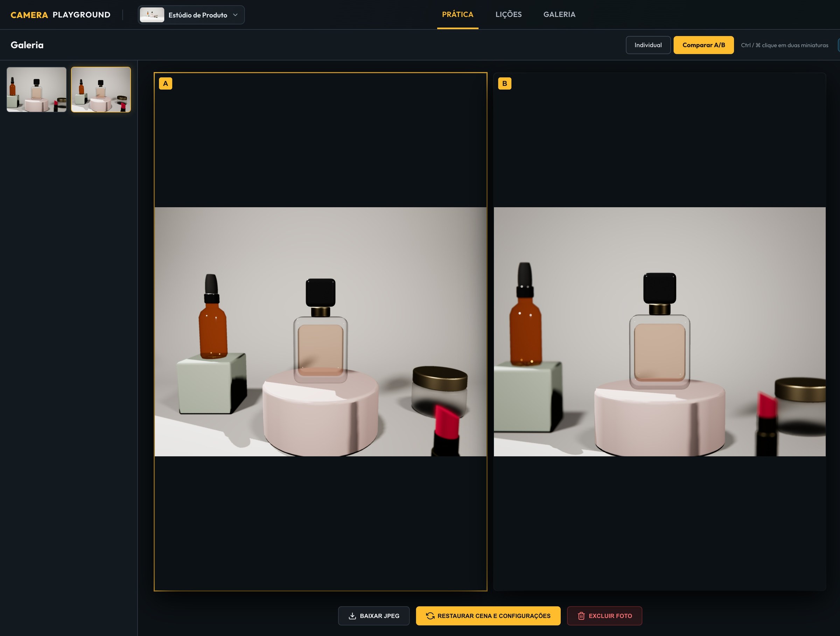
Task: Switch to the PRÁTICA tab
Action: tap(457, 14)
